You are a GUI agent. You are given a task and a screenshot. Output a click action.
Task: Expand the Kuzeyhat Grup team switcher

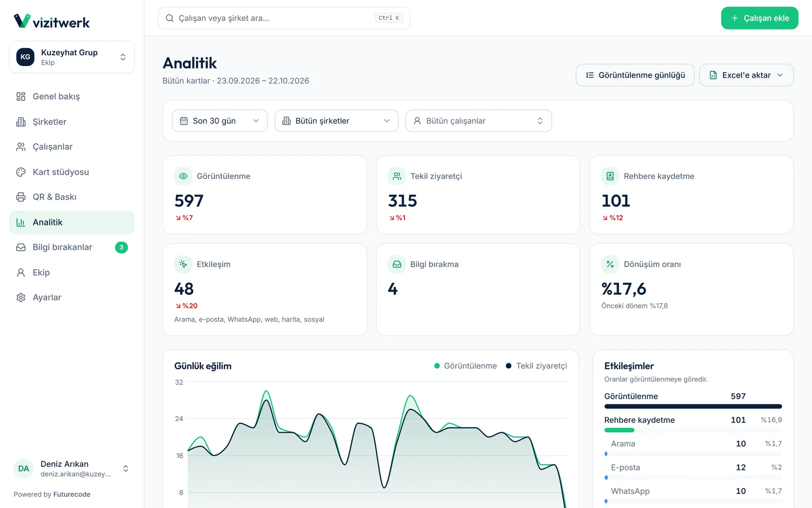pyautogui.click(x=72, y=57)
